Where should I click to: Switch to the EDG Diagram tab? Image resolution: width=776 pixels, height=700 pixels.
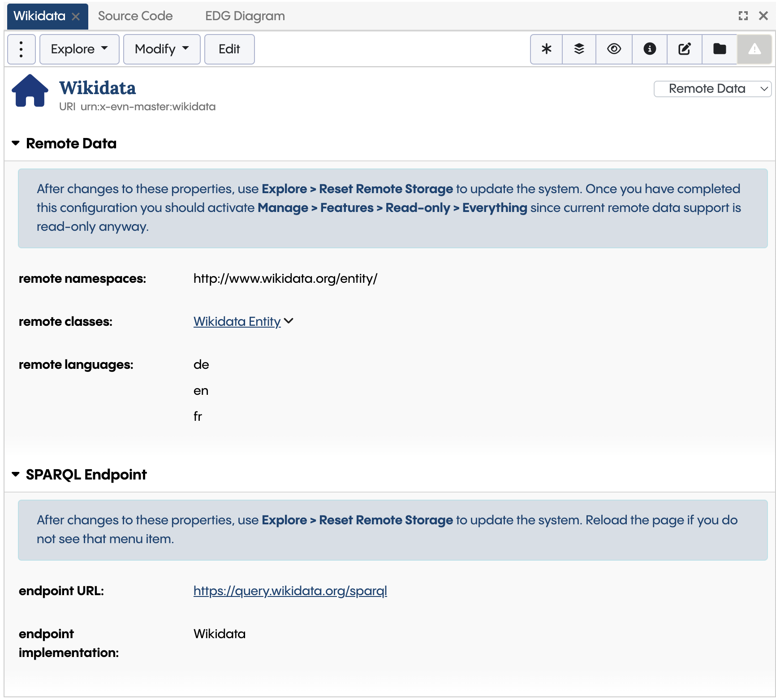245,16
